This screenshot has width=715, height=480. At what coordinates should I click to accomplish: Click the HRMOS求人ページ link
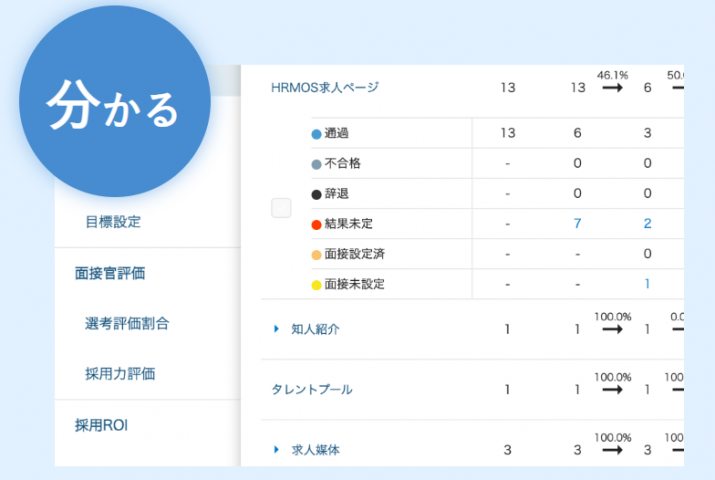[x=325, y=88]
